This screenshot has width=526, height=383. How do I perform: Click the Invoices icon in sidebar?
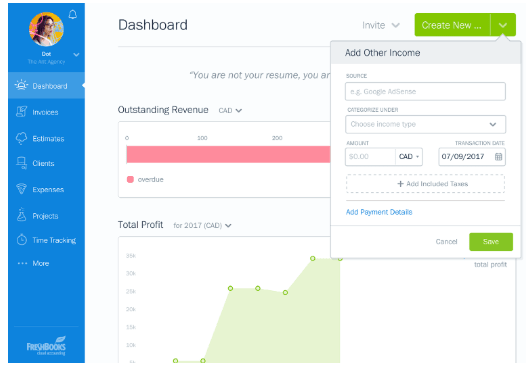tap(21, 111)
